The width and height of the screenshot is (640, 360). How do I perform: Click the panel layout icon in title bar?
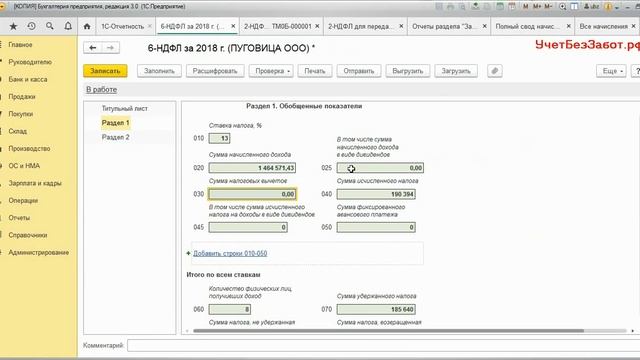point(574,7)
